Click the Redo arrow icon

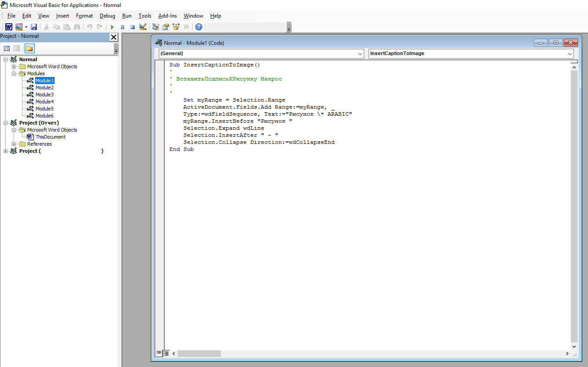100,27
